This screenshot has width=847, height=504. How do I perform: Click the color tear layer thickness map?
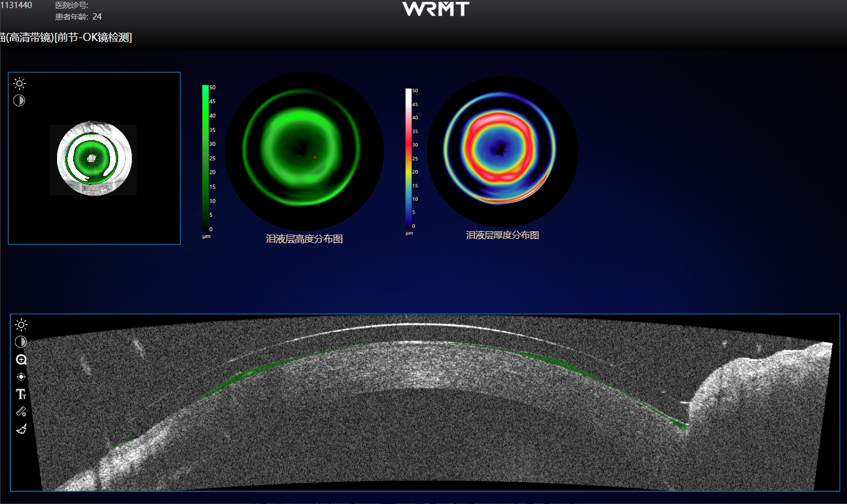(503, 151)
